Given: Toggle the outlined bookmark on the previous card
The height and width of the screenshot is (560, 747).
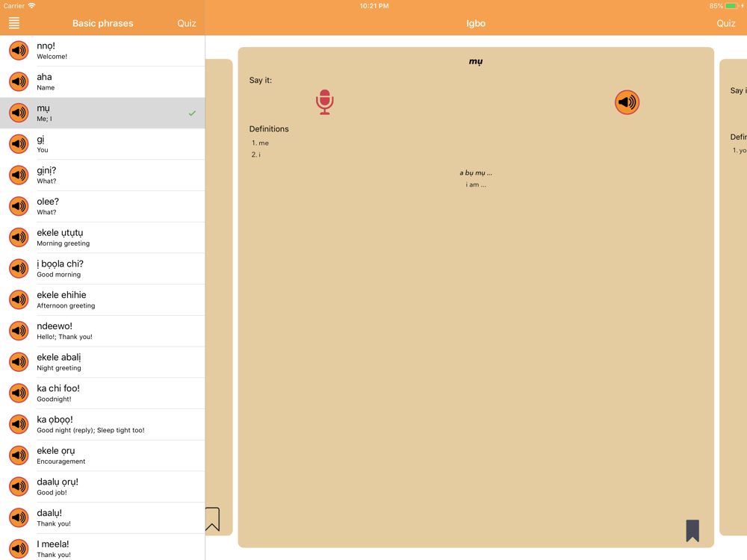Looking at the screenshot, I should tap(212, 519).
